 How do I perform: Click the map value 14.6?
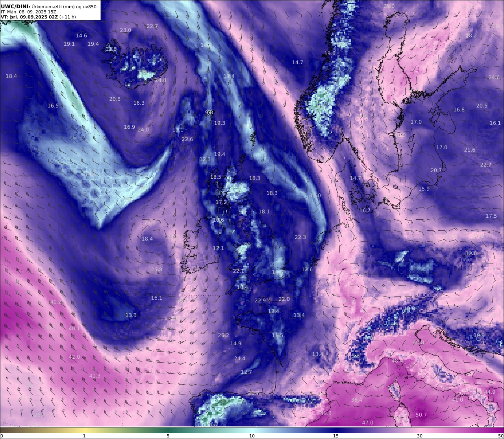click(82, 36)
